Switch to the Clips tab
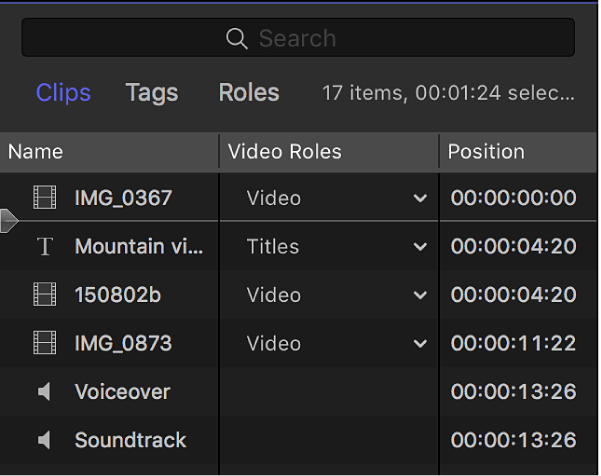 [x=63, y=93]
